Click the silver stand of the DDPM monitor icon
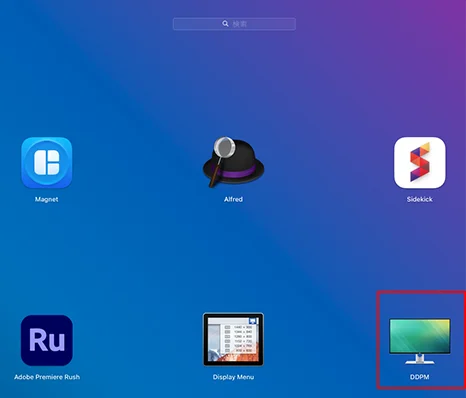The width and height of the screenshot is (466, 398). pos(420,359)
